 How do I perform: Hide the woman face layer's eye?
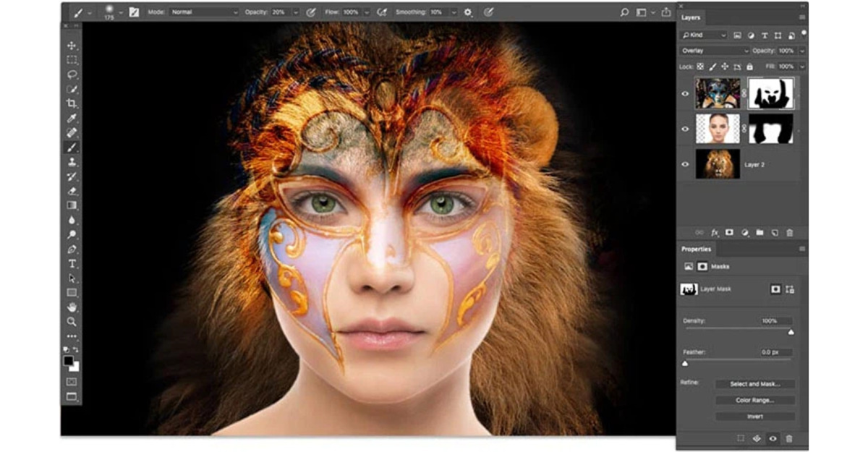coord(686,129)
